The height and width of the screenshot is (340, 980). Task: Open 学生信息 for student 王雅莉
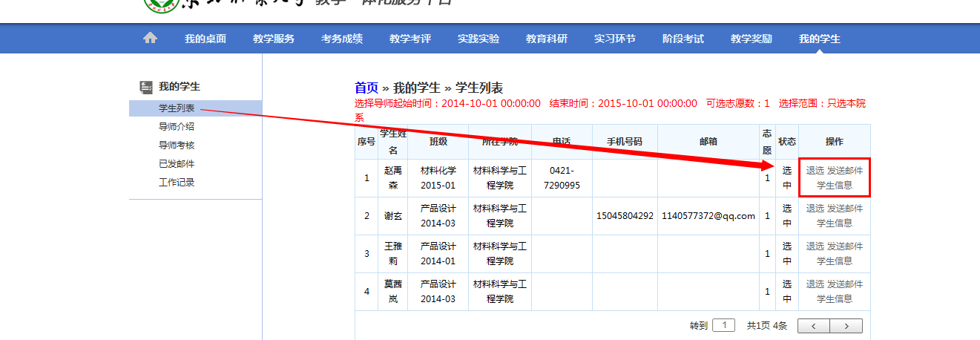pos(835,261)
